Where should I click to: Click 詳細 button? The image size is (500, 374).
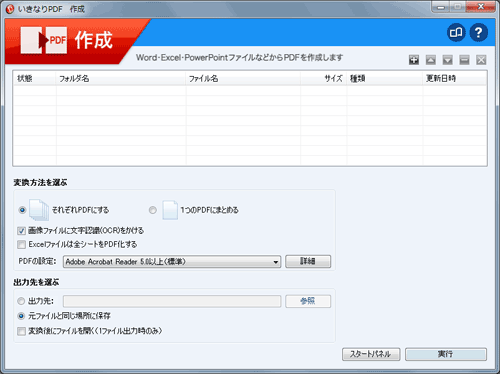[x=308, y=261]
